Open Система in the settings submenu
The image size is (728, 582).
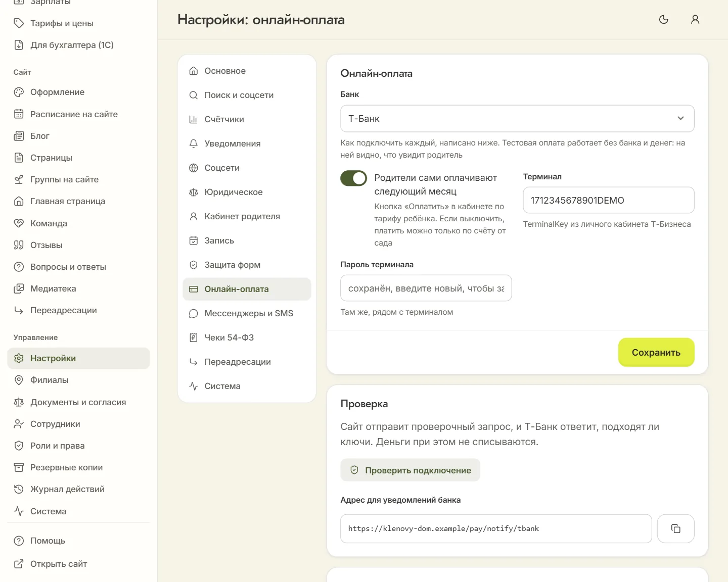[247, 386]
